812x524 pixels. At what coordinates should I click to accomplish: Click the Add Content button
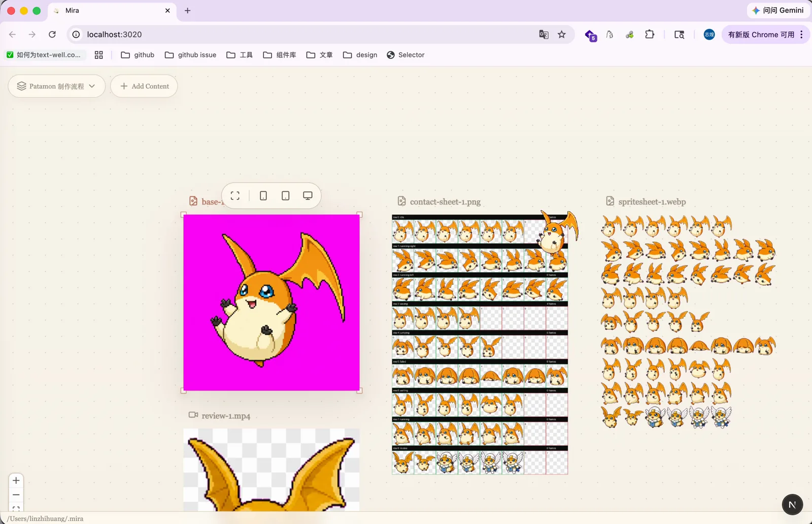coord(144,86)
